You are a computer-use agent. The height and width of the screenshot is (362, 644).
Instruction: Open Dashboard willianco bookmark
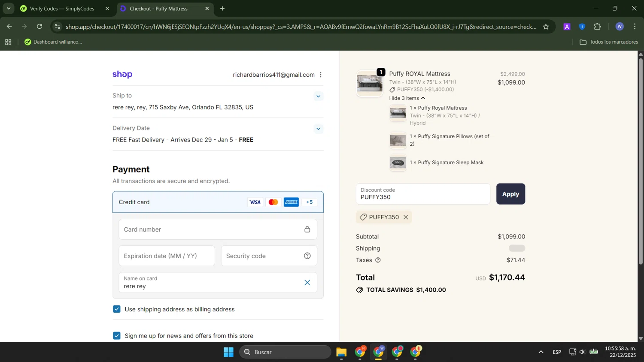(53, 42)
